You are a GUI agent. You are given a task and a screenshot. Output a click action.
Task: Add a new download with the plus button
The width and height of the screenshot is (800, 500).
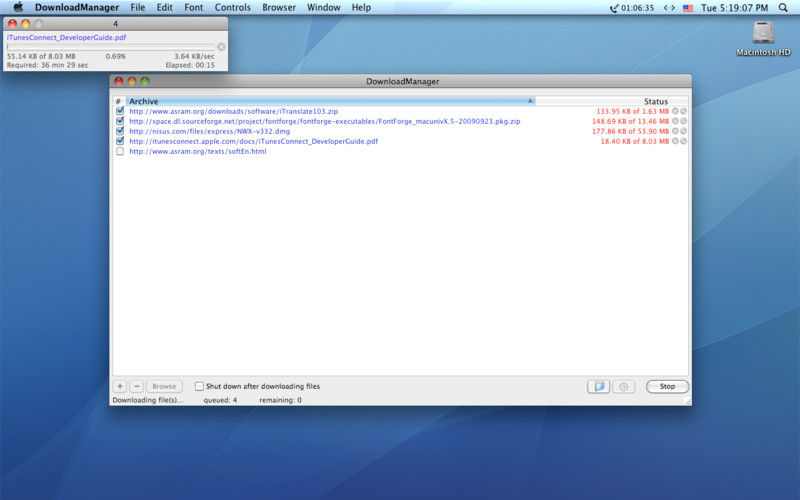[120, 386]
